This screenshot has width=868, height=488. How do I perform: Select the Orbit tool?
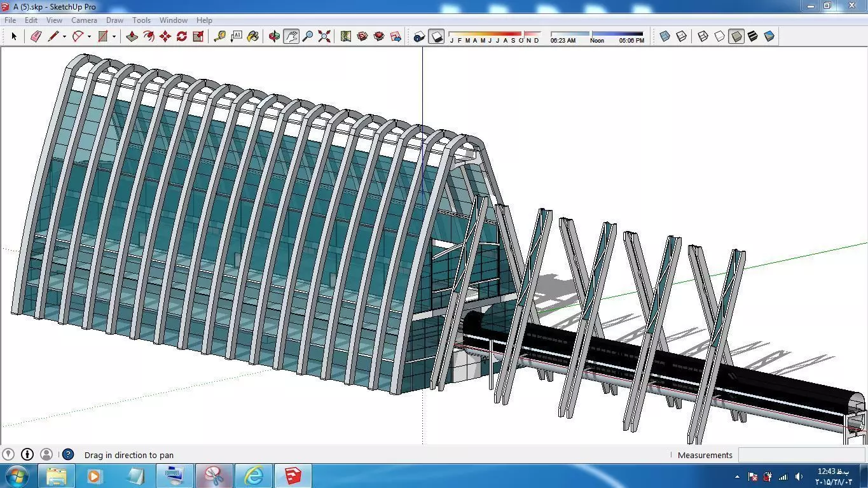pos(274,36)
